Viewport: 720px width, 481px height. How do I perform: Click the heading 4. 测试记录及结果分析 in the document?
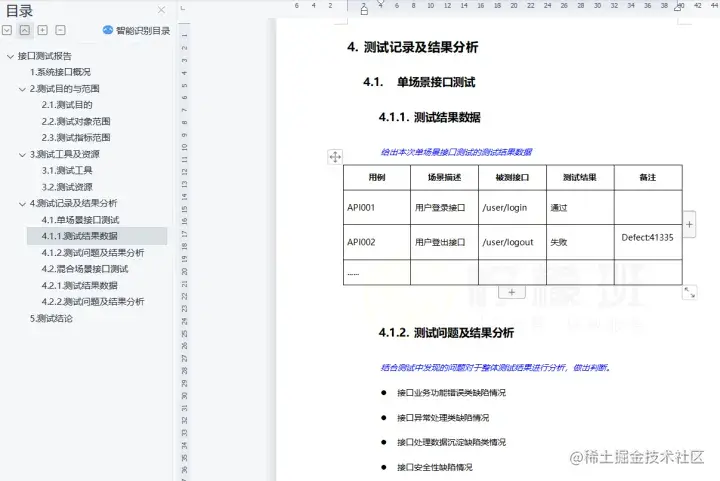413,47
